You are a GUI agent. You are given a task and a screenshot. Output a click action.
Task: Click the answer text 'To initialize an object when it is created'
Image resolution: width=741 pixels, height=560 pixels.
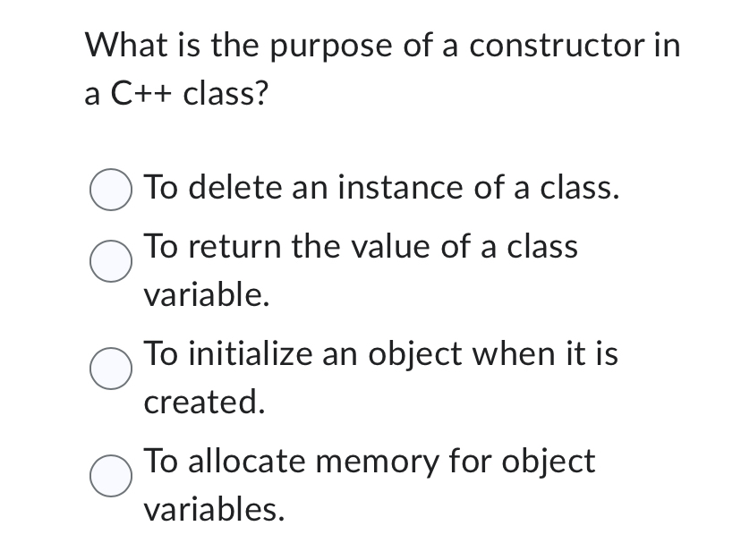[380, 353]
